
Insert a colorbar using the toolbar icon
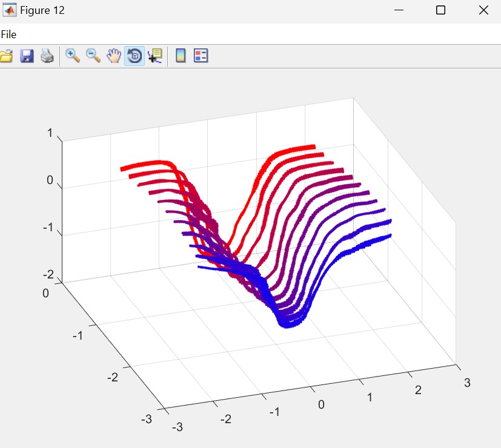[x=180, y=56]
